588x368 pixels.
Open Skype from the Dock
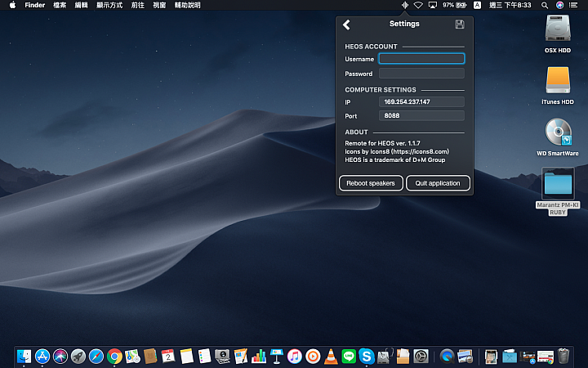tap(367, 356)
